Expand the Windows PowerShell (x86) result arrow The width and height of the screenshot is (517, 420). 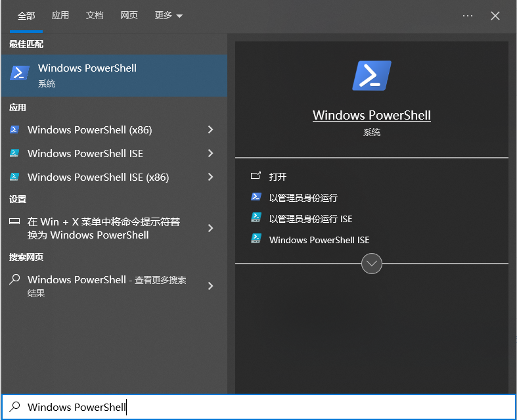click(x=210, y=129)
